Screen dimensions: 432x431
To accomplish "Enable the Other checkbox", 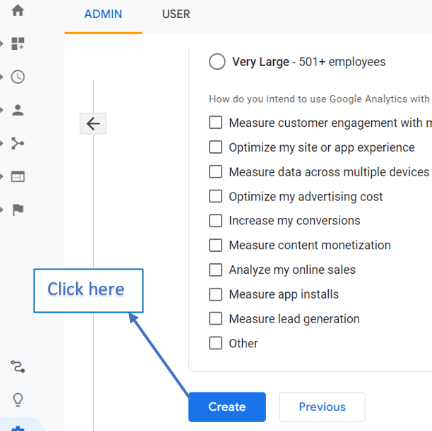I will coord(215,343).
